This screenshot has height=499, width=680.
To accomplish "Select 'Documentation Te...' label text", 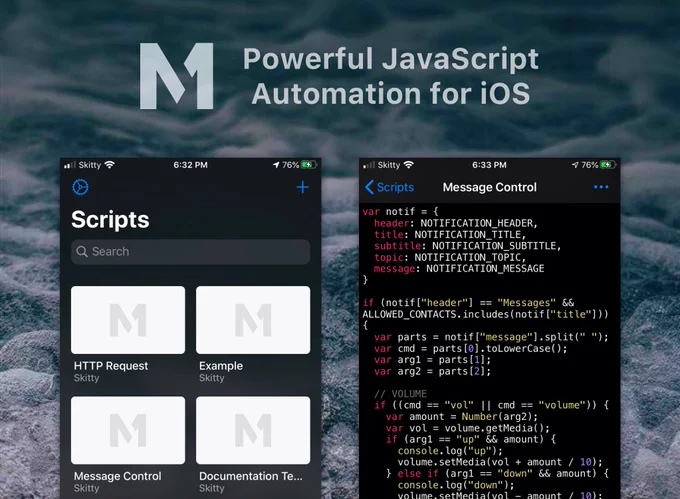I will pos(251,476).
